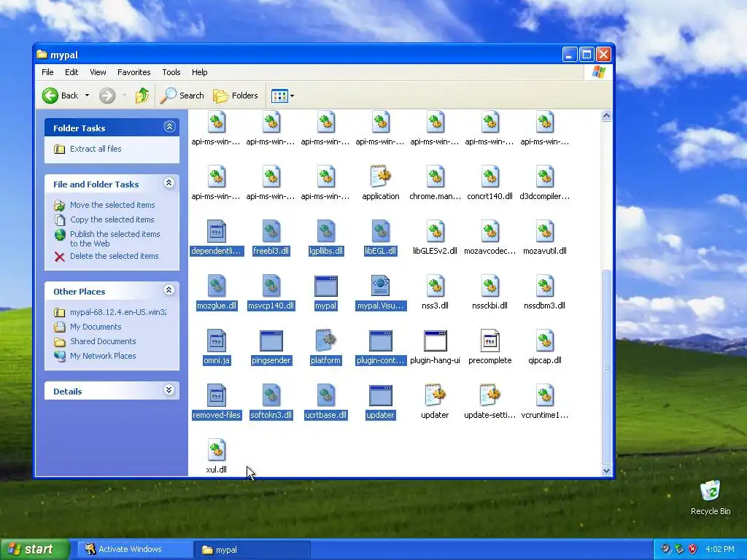Click the scroll up arrow in file list
The height and width of the screenshot is (560, 747).
coord(606,116)
